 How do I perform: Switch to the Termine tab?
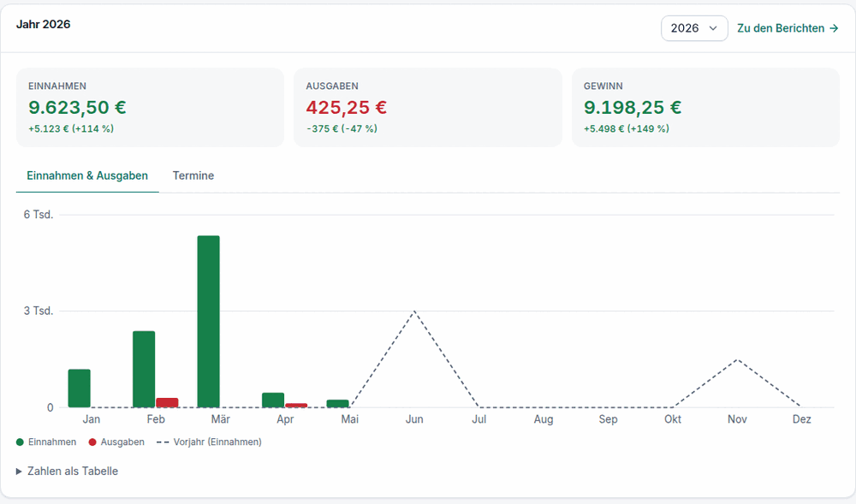[x=193, y=175]
